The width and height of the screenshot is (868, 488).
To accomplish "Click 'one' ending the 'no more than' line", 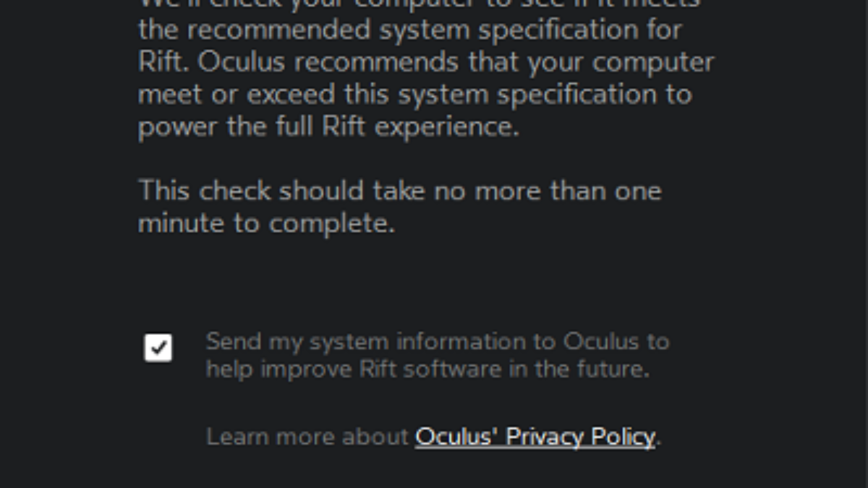I will click(x=638, y=191).
